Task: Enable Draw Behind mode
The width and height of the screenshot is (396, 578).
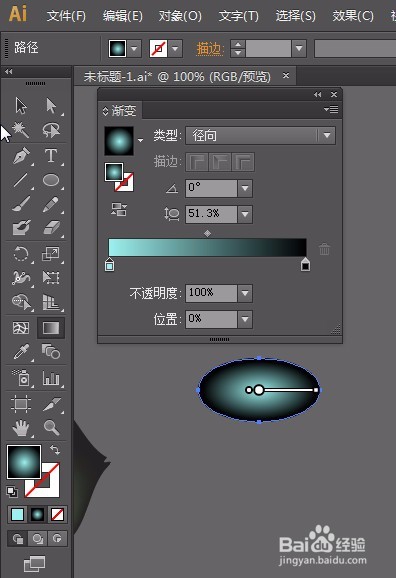Action: (37, 539)
